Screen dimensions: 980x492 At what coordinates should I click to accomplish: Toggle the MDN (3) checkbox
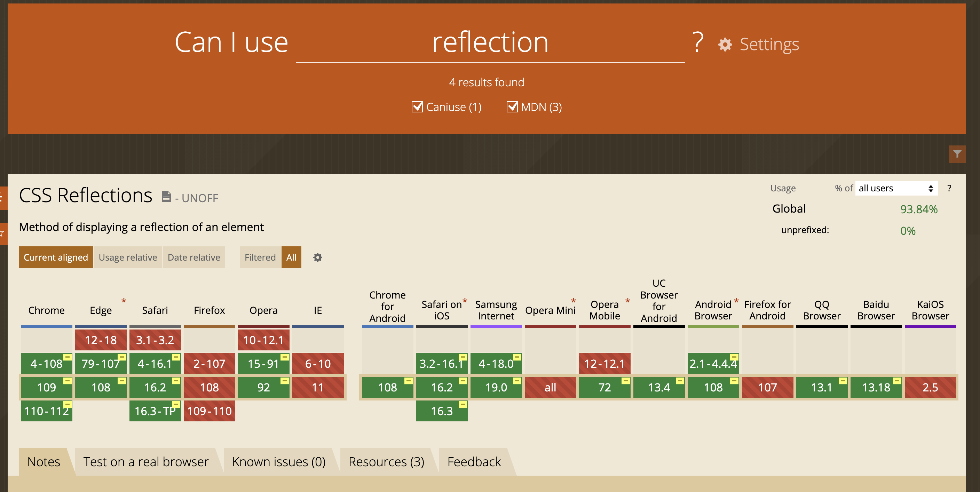click(512, 107)
